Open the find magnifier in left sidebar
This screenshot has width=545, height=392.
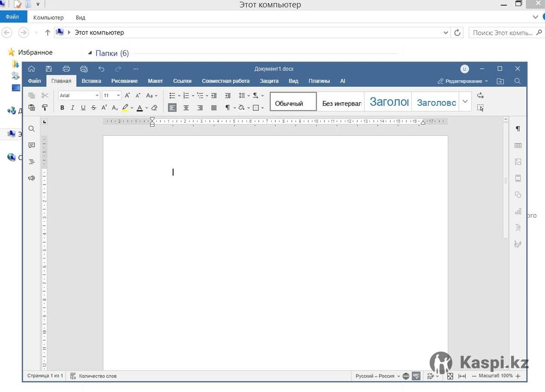tap(31, 129)
